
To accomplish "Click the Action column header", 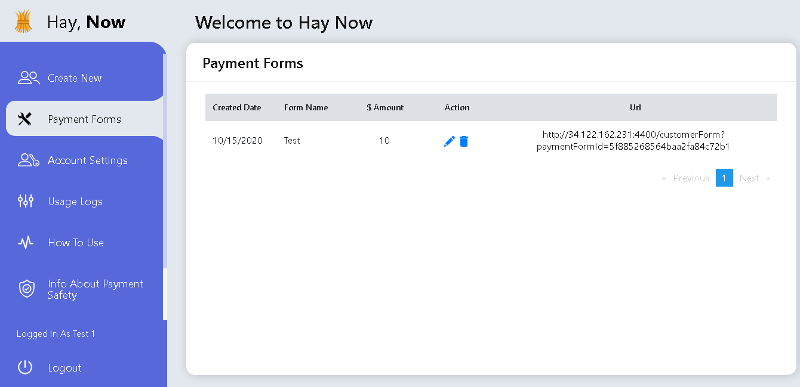I will pos(457,108).
